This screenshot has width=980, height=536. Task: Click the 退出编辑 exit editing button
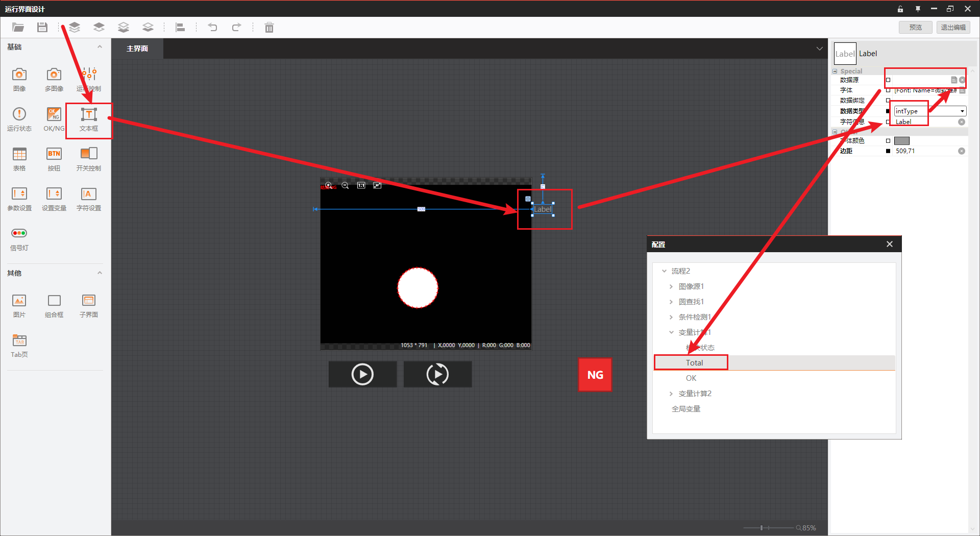953,28
